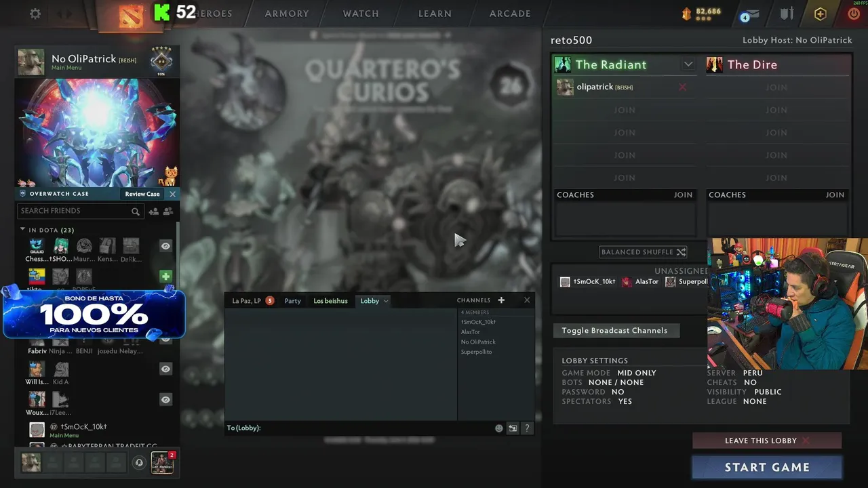This screenshot has height=488, width=868.
Task: Open the Dota Plus hexagon icon
Action: tap(821, 14)
